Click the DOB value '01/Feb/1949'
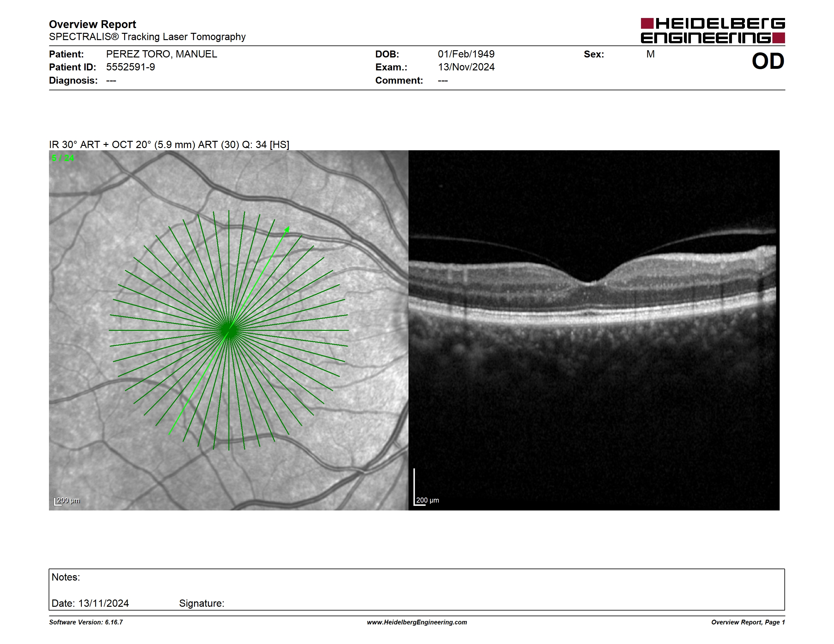The height and width of the screenshot is (644, 834). 466,54
